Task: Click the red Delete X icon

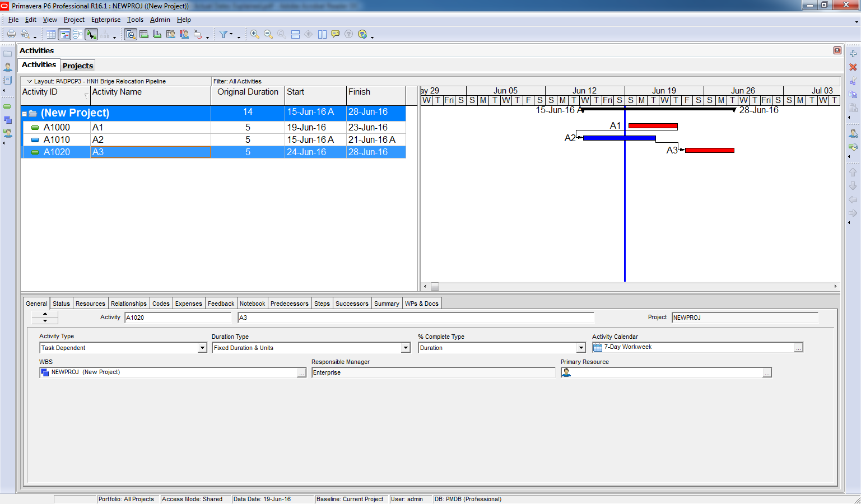Action: coord(853,67)
